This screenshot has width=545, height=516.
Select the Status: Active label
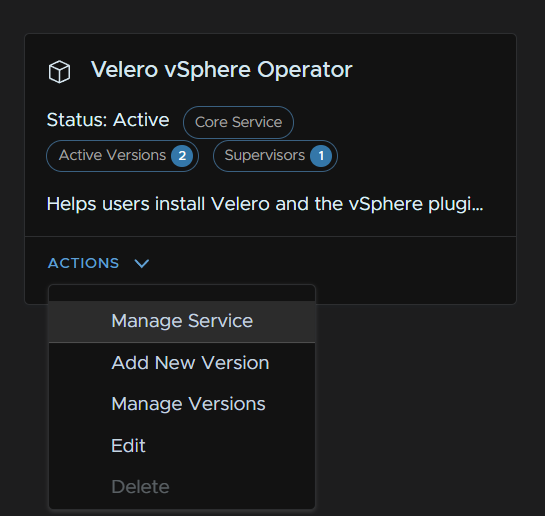(x=108, y=120)
